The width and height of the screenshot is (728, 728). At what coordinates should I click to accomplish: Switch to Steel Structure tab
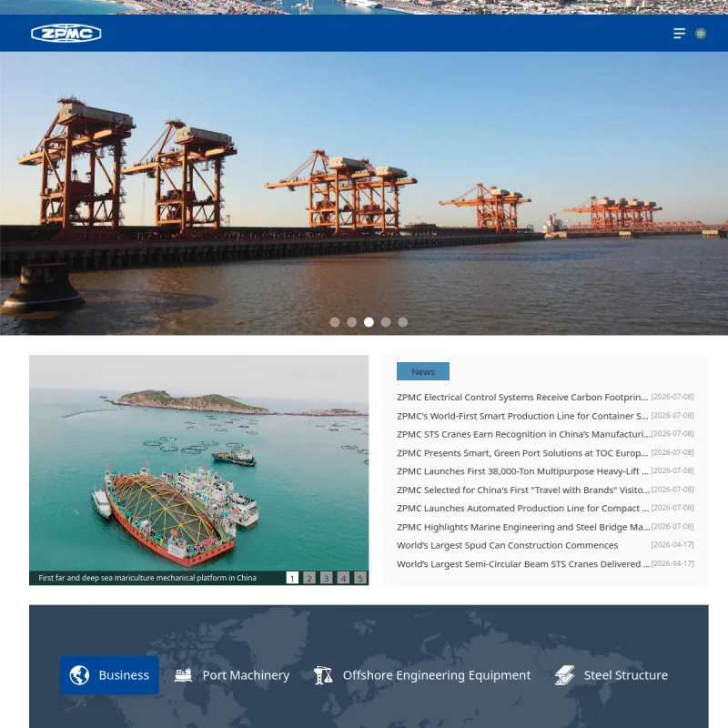pyautogui.click(x=611, y=675)
